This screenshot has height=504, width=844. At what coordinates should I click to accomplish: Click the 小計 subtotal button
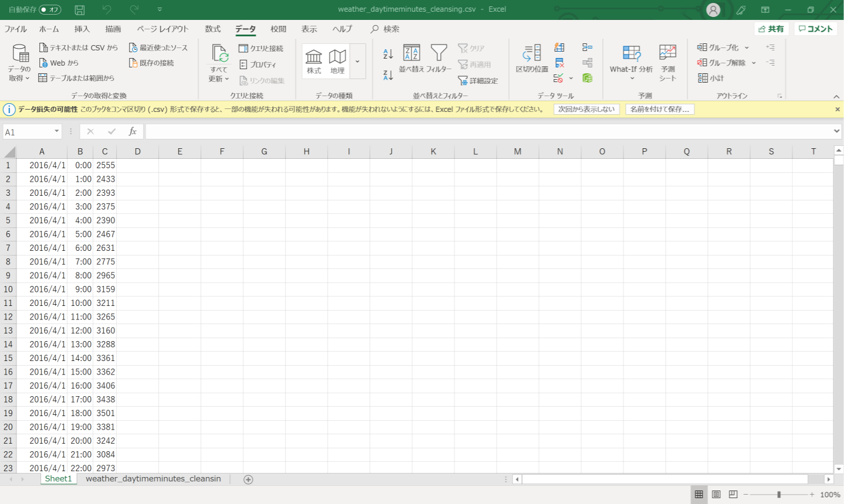point(711,78)
